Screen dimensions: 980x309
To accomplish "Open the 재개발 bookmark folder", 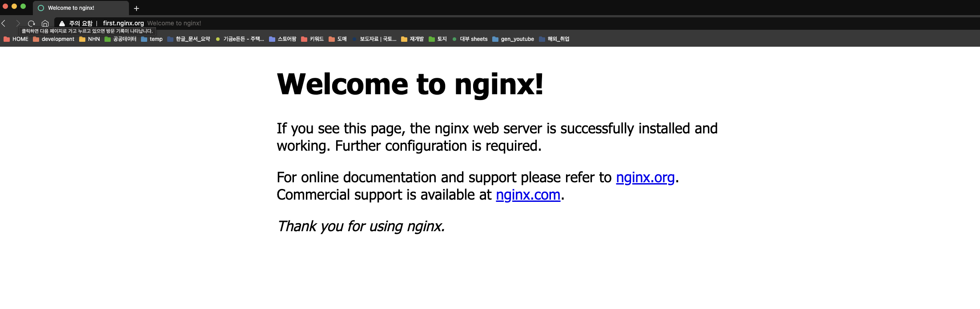I will coord(413,39).
